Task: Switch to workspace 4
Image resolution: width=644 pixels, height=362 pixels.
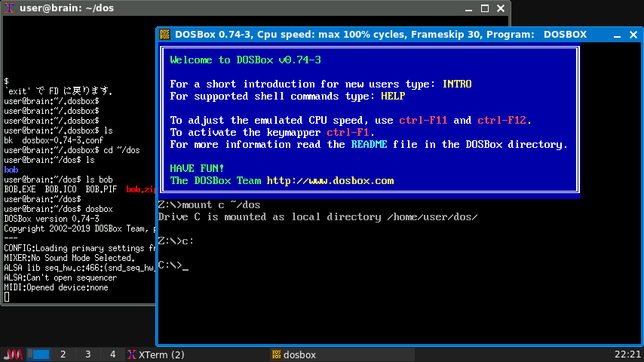Action: point(112,354)
